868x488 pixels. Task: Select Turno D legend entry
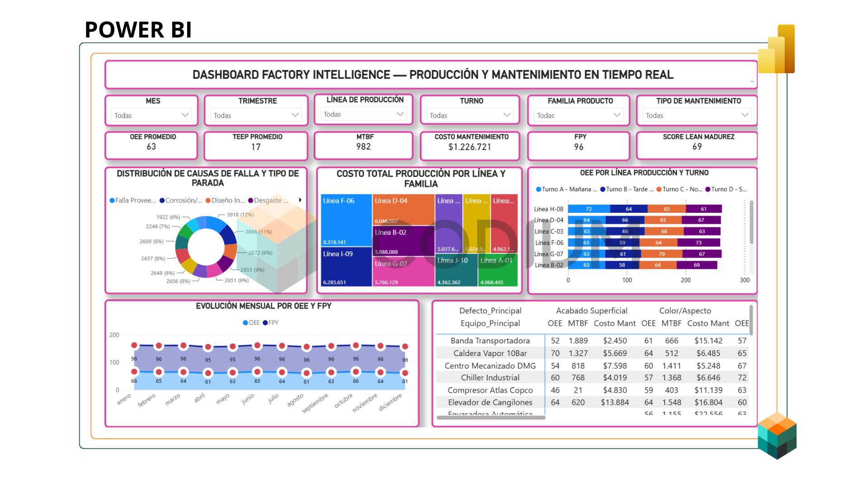[726, 189]
